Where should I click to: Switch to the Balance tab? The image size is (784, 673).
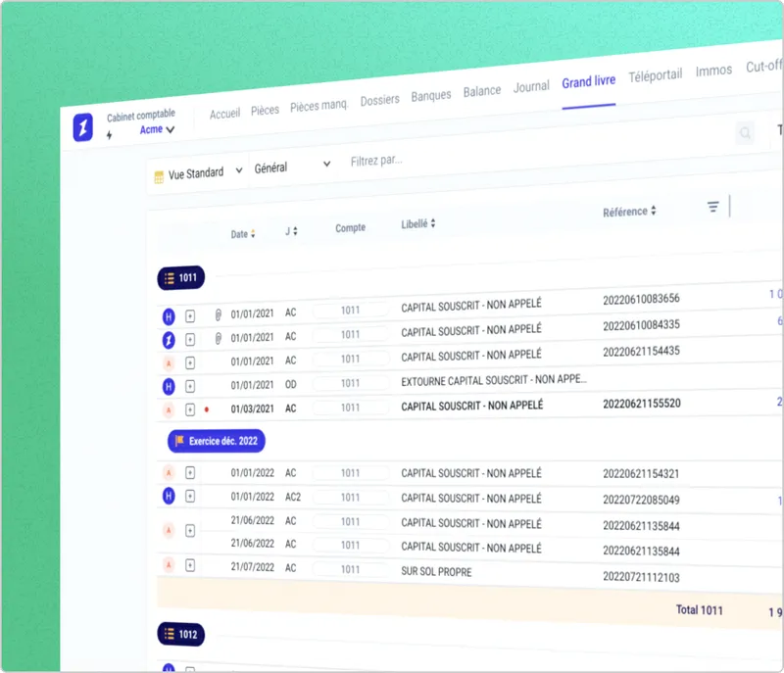[481, 91]
